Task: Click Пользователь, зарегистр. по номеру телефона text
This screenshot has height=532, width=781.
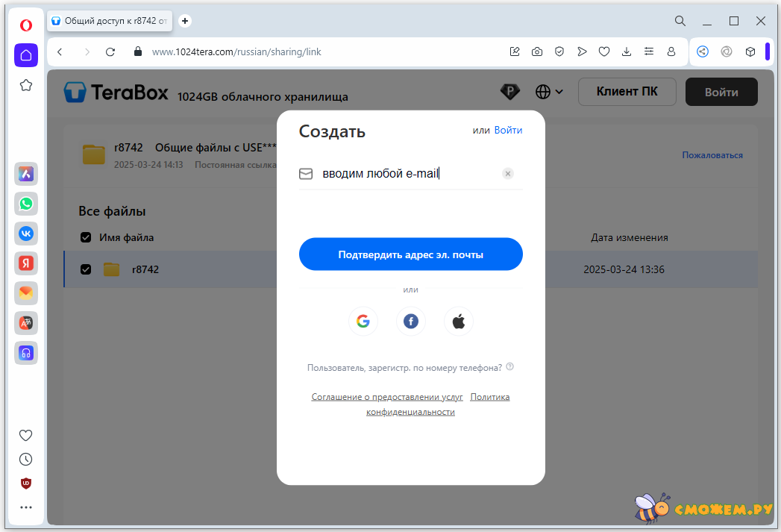Action: (404, 368)
